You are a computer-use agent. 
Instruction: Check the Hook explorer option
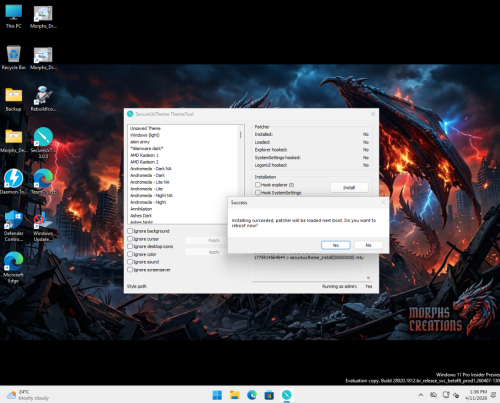point(258,184)
